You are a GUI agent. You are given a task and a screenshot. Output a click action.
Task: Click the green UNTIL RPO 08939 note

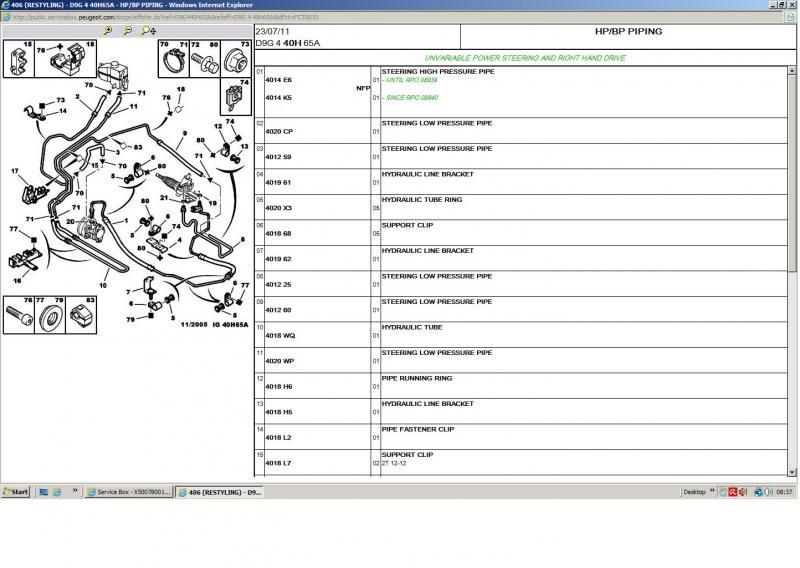(x=411, y=80)
